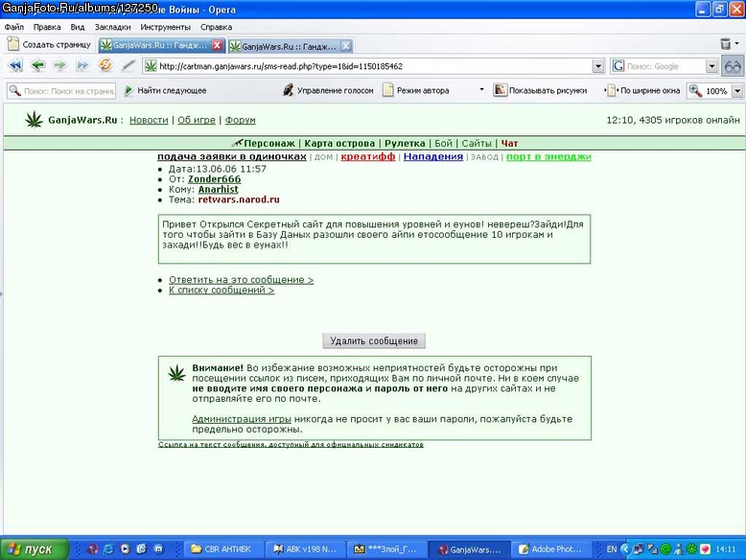The width and height of the screenshot is (746, 560).
Task: Open the Об игре link
Action: (196, 120)
